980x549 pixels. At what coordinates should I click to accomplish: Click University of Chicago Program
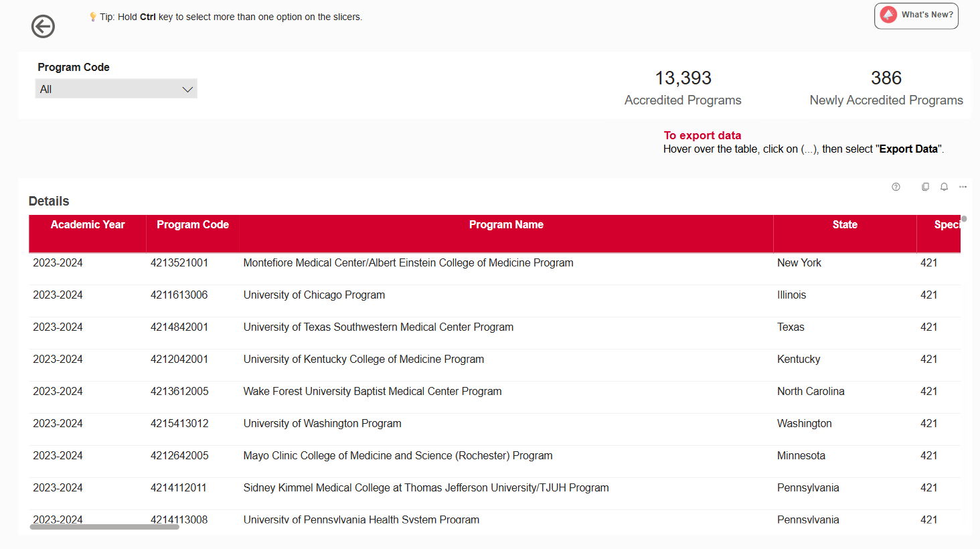pos(314,295)
